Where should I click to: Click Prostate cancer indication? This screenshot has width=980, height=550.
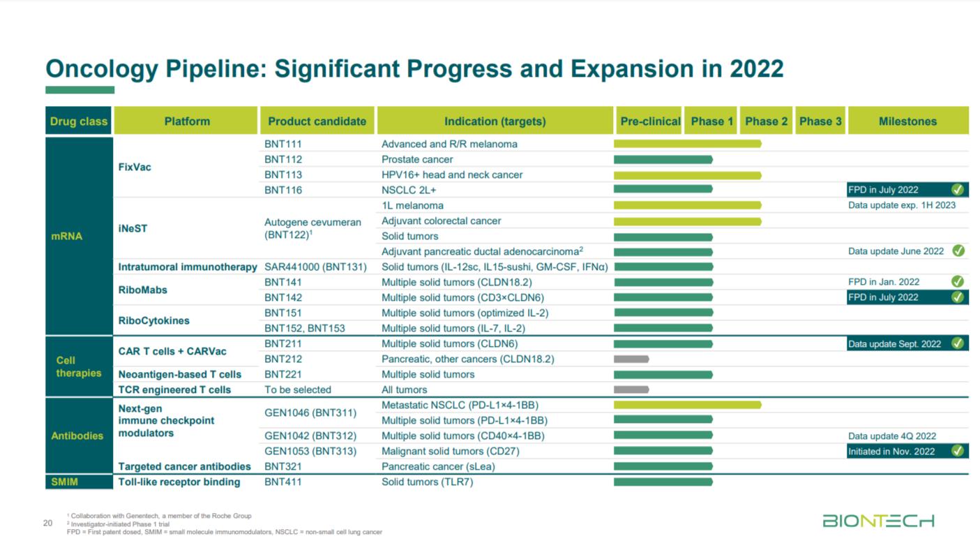[417, 159]
